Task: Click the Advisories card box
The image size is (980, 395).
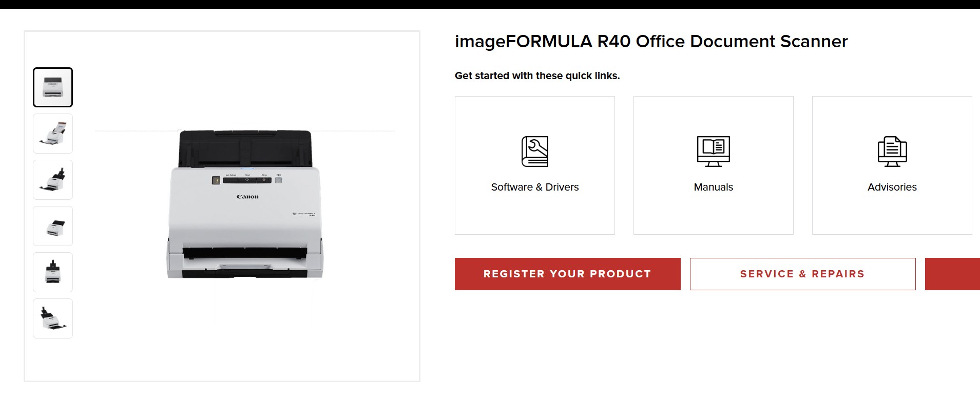Action: tap(892, 165)
